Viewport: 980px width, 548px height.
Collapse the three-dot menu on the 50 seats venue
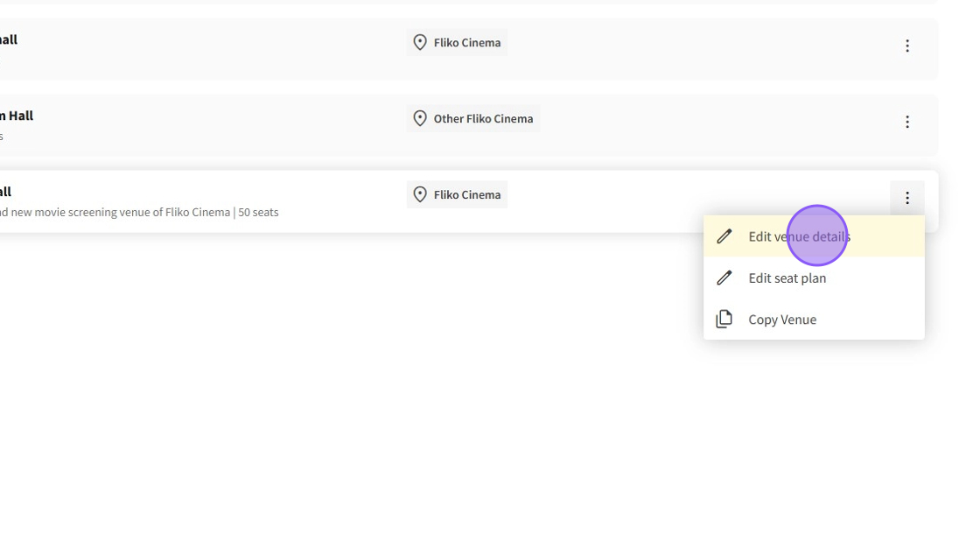coord(906,198)
